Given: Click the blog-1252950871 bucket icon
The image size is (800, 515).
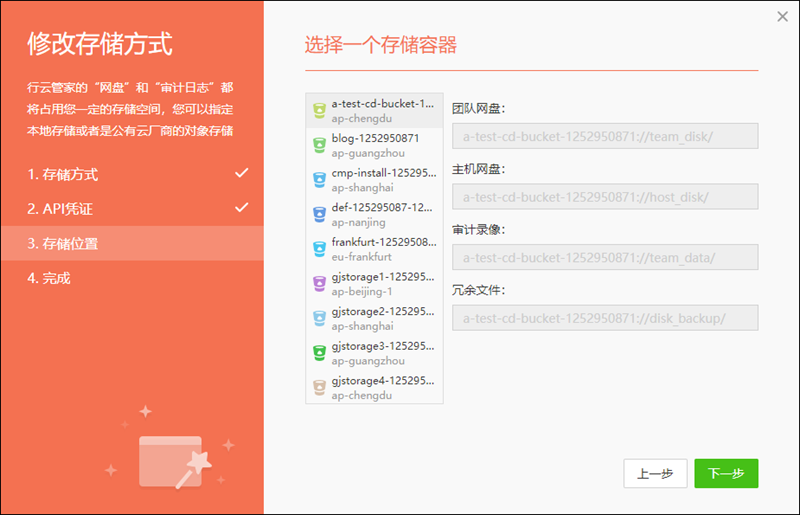Looking at the screenshot, I should [x=319, y=145].
